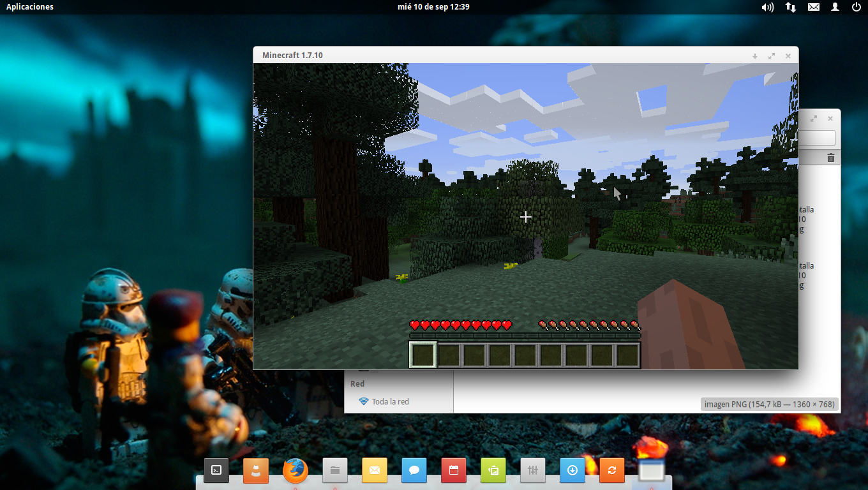Image resolution: width=868 pixels, height=490 pixels.
Task: Open the volume sound indicator in top panel
Action: click(x=768, y=7)
